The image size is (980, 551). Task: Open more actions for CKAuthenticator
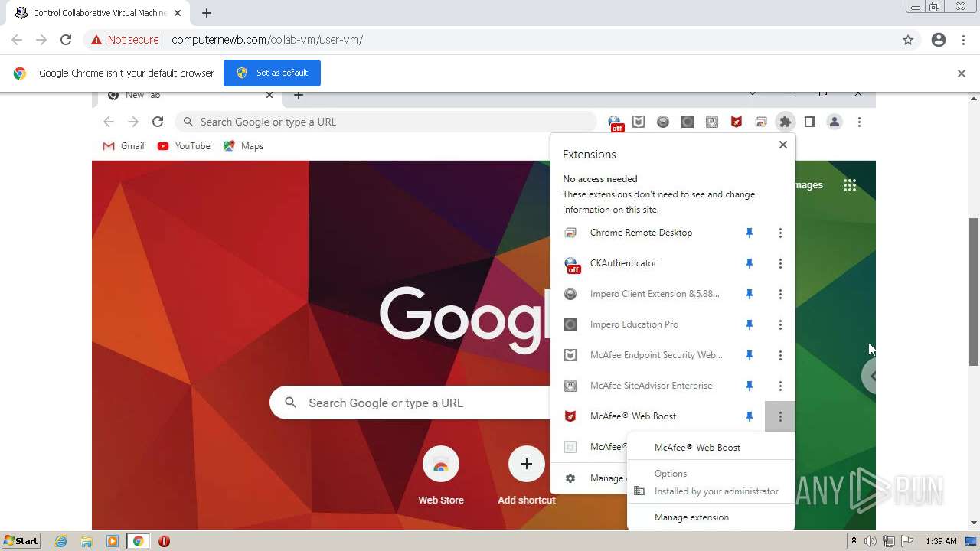[x=780, y=263]
